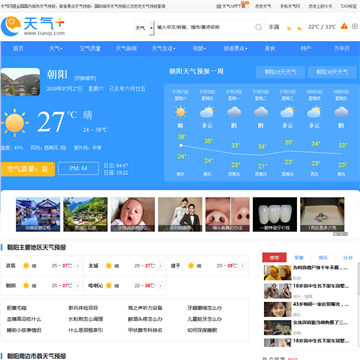Click the news panel vertical scrollbar
This screenshot has height=360, width=360.
(358, 280)
